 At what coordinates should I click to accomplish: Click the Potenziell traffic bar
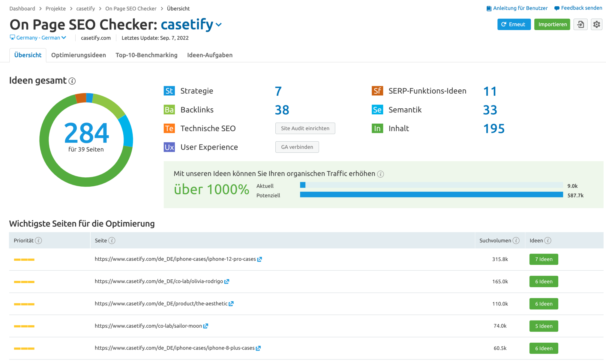click(x=431, y=195)
